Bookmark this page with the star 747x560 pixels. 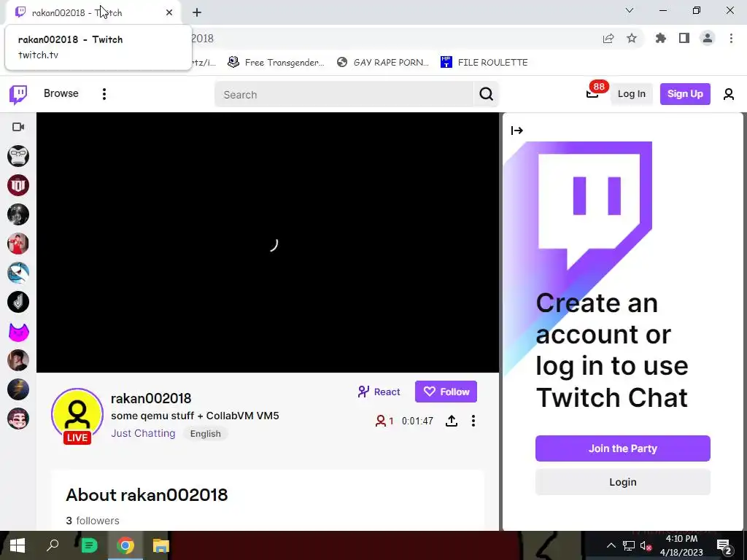[632, 38]
